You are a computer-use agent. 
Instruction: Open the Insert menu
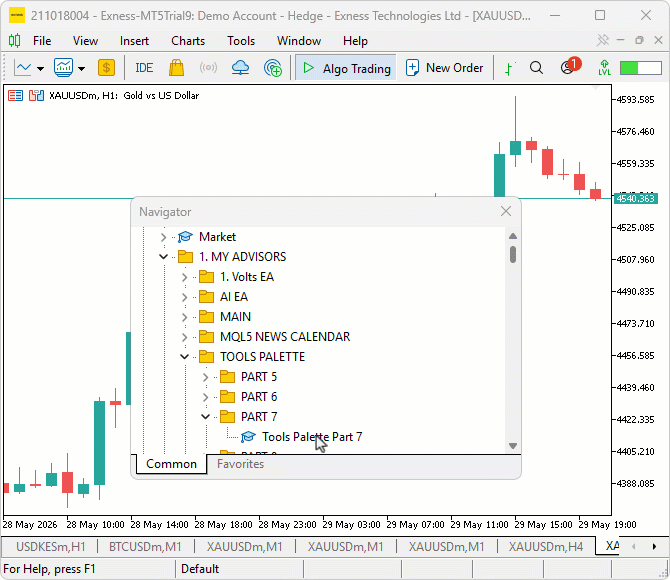point(134,41)
